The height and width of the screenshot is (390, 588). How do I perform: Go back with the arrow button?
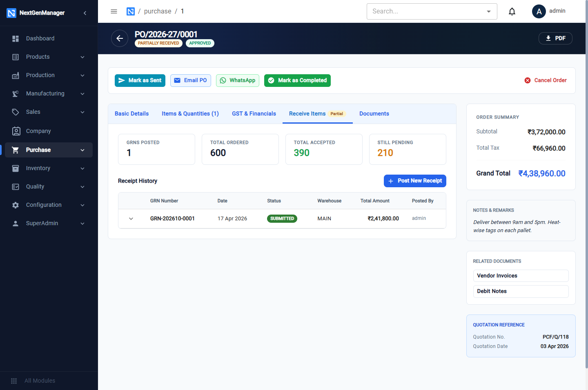tap(120, 38)
